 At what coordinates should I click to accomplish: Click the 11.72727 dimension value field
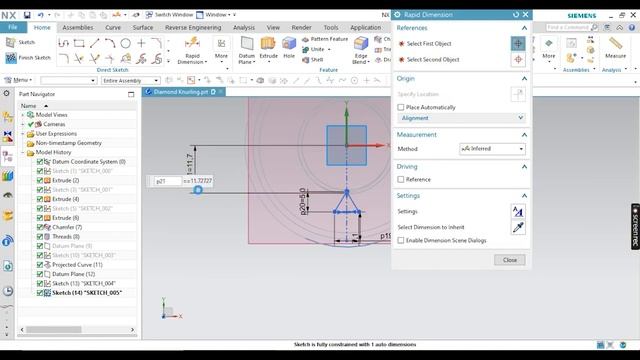(x=197, y=181)
